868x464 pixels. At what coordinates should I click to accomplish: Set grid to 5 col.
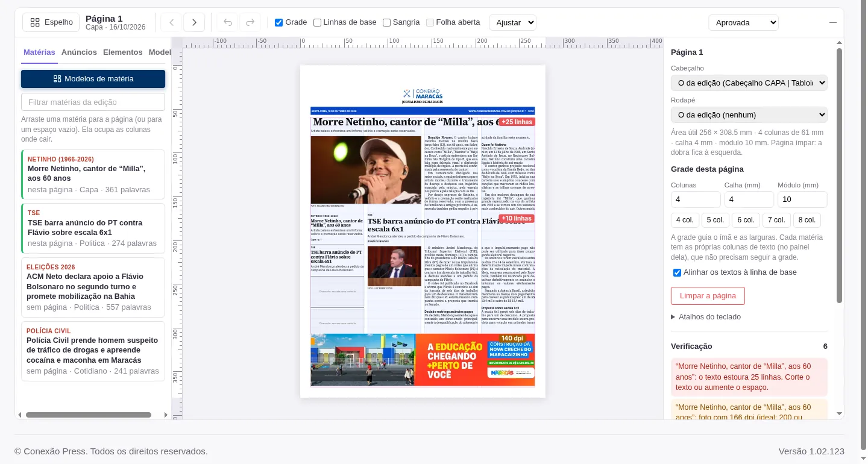[715, 220]
